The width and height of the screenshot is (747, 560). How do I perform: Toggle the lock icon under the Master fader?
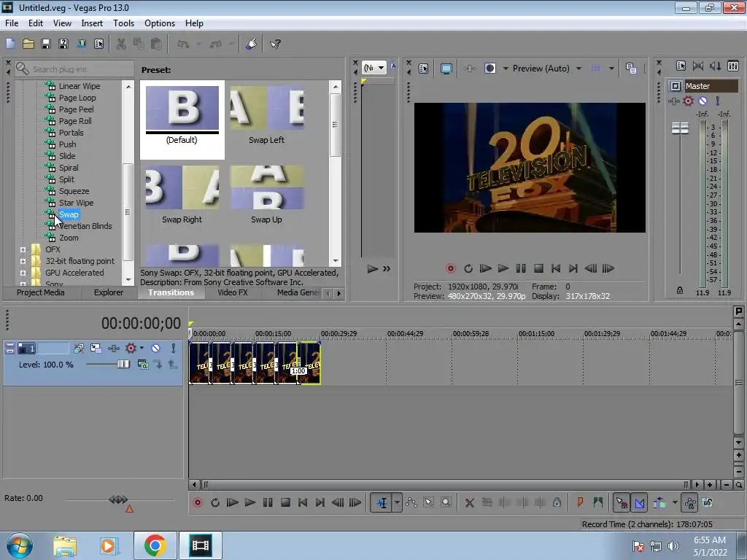coord(680,290)
